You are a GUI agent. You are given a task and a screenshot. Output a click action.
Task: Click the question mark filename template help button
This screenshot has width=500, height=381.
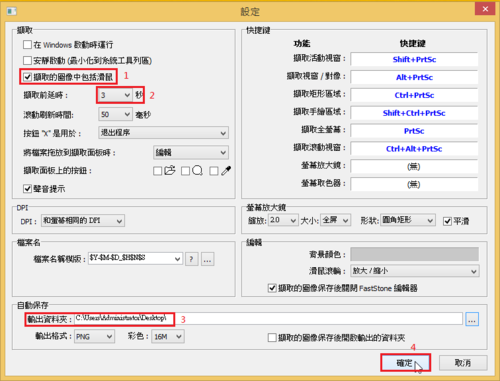(191, 259)
